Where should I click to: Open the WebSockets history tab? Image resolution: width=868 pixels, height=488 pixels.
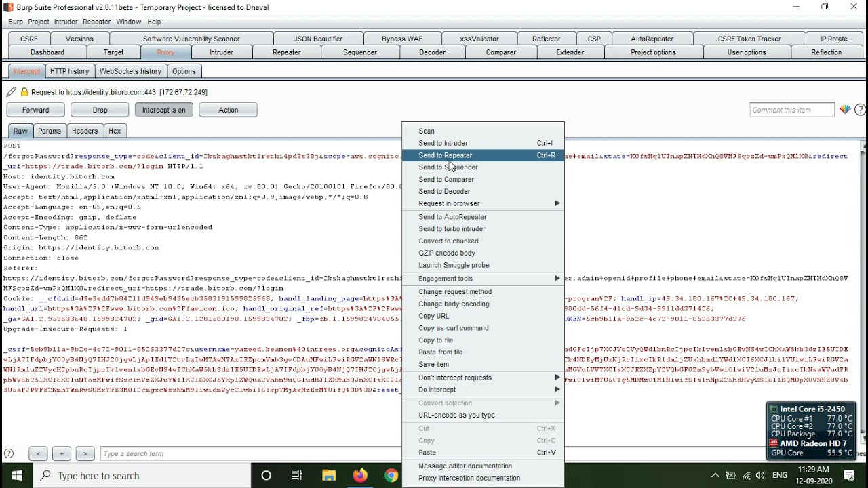(x=130, y=71)
